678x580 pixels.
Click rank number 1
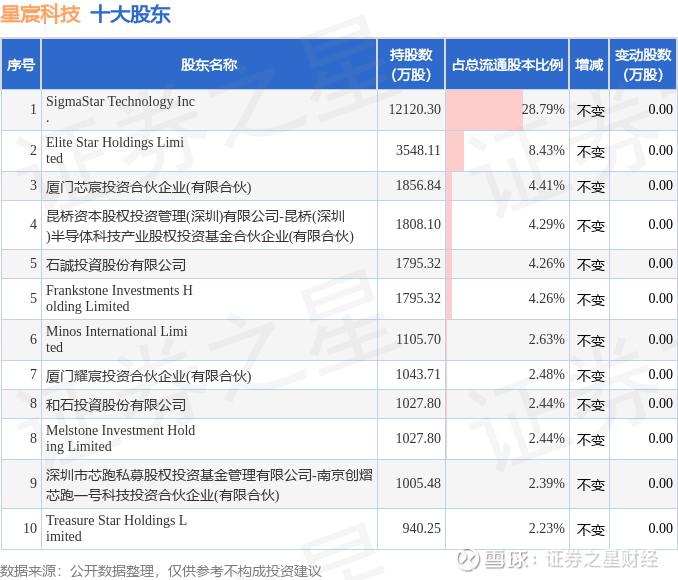[x=33, y=109]
